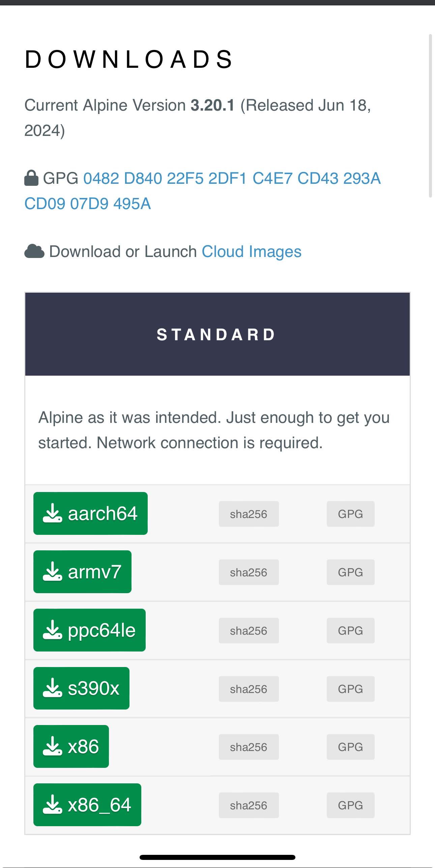Viewport: 435px width, 868px height.
Task: Download the s390x standard image
Action: 81,688
